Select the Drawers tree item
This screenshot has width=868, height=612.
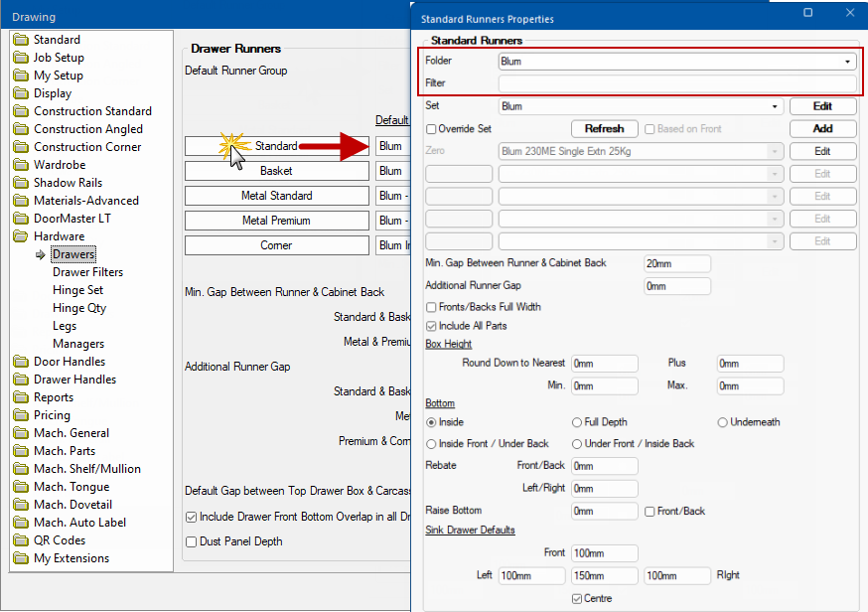click(x=73, y=254)
